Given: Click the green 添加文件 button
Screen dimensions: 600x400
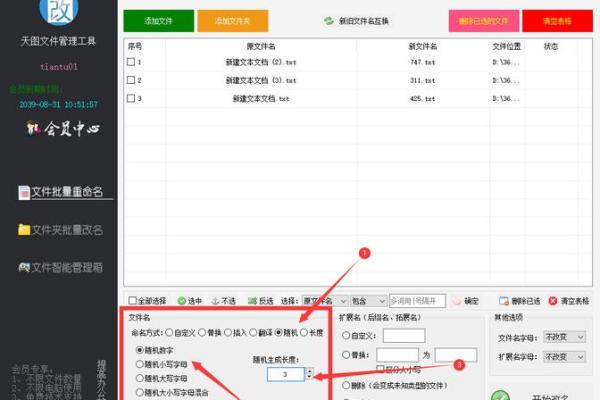Looking at the screenshot, I should pos(158,21).
